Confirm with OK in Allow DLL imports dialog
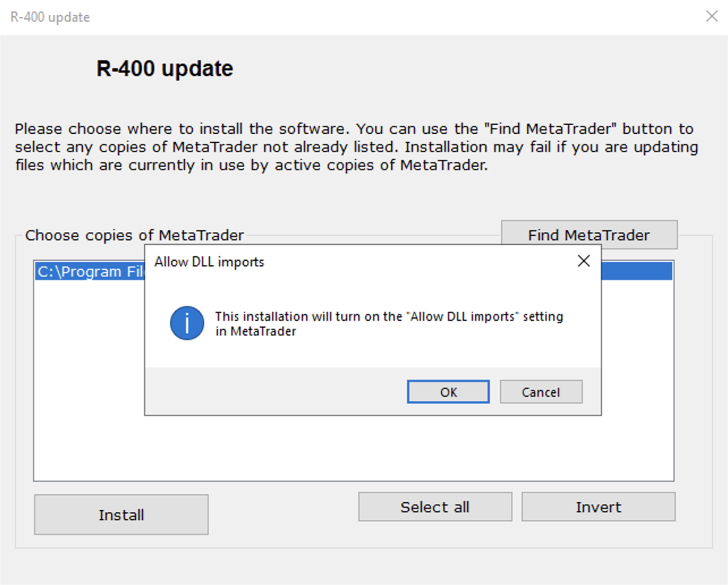This screenshot has height=585, width=728. 448,392
